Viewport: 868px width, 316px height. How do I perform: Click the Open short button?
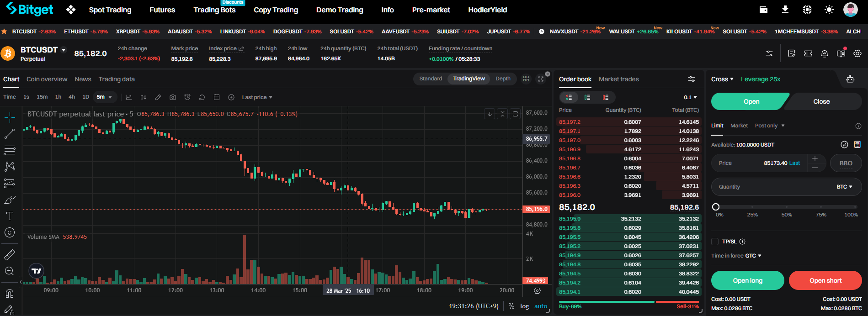point(825,280)
